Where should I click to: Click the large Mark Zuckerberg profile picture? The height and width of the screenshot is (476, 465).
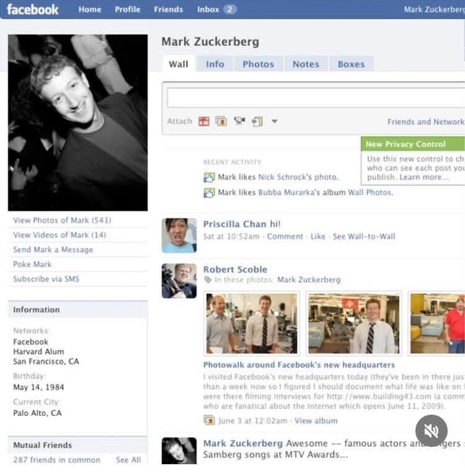[x=77, y=123]
